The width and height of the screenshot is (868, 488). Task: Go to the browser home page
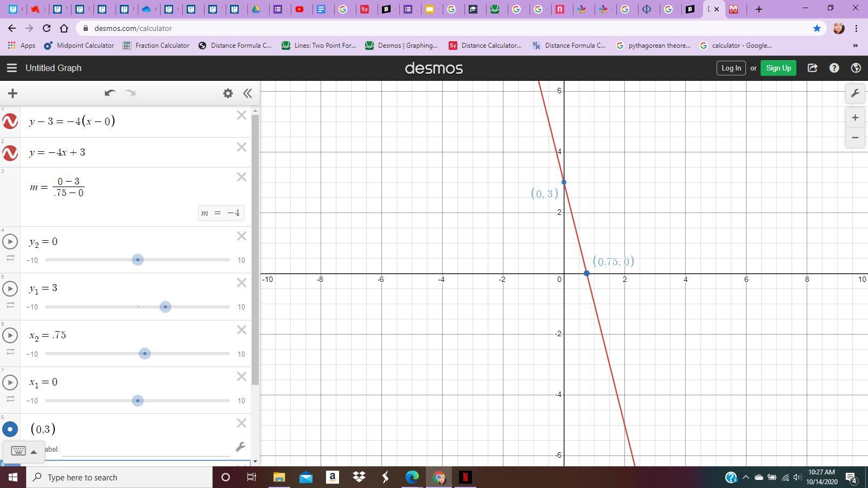click(x=64, y=28)
